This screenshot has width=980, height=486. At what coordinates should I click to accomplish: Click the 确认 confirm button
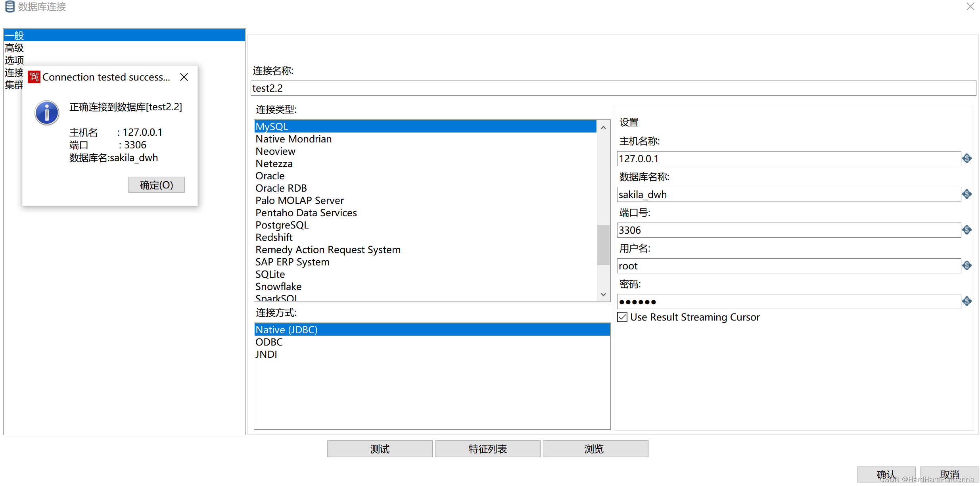[x=886, y=474]
